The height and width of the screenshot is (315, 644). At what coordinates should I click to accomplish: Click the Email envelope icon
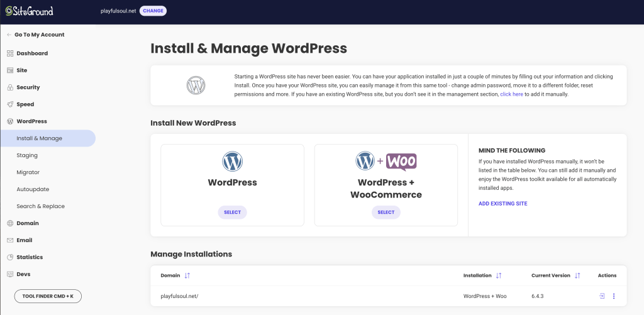[x=10, y=240]
